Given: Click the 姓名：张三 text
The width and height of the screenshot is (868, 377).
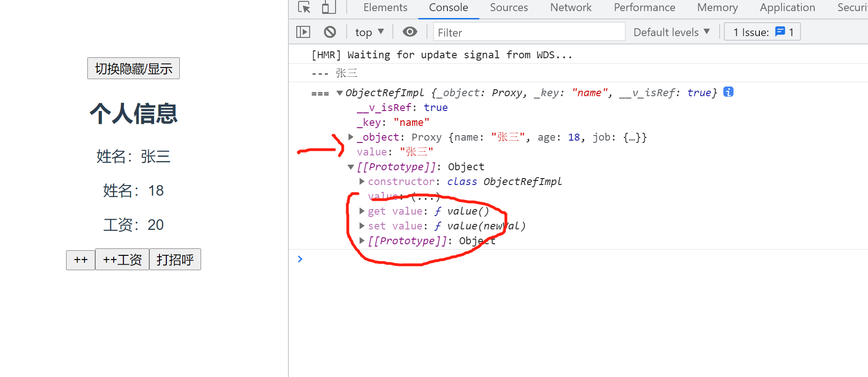Looking at the screenshot, I should [134, 156].
